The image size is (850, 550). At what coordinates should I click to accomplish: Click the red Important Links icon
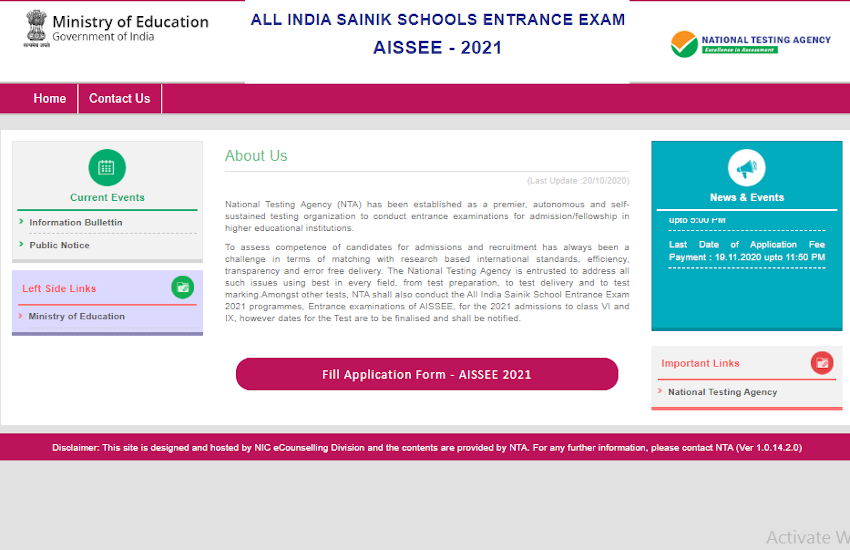[822, 363]
